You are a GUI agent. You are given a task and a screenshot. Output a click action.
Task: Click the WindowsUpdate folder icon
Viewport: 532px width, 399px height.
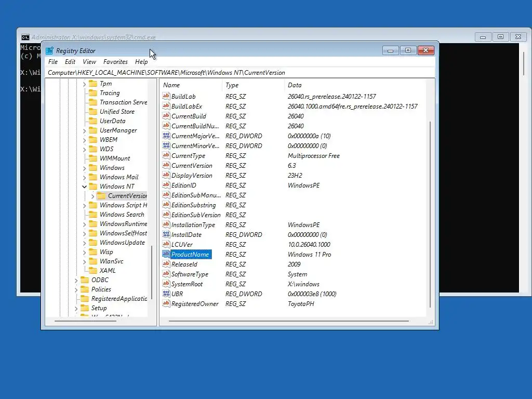(x=93, y=243)
